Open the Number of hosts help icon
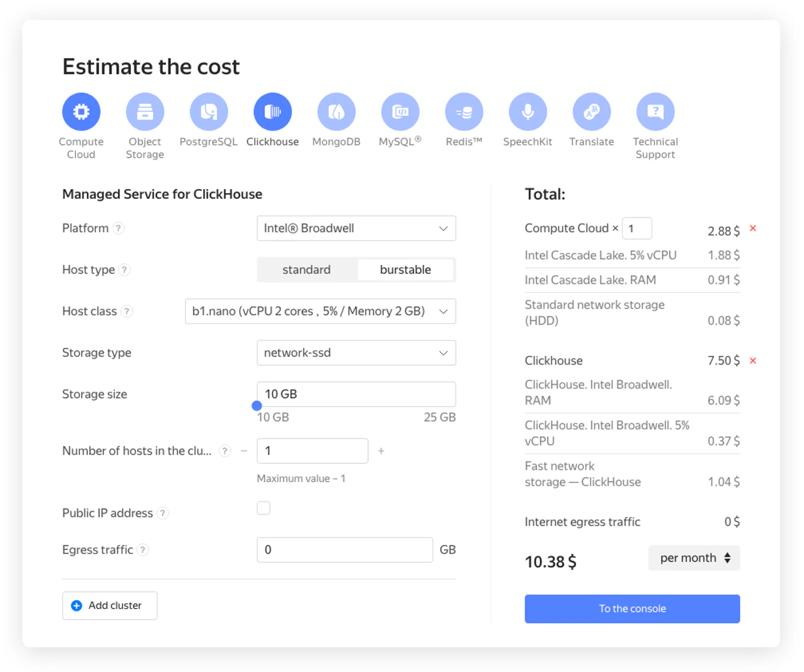804x672 pixels. point(225,451)
